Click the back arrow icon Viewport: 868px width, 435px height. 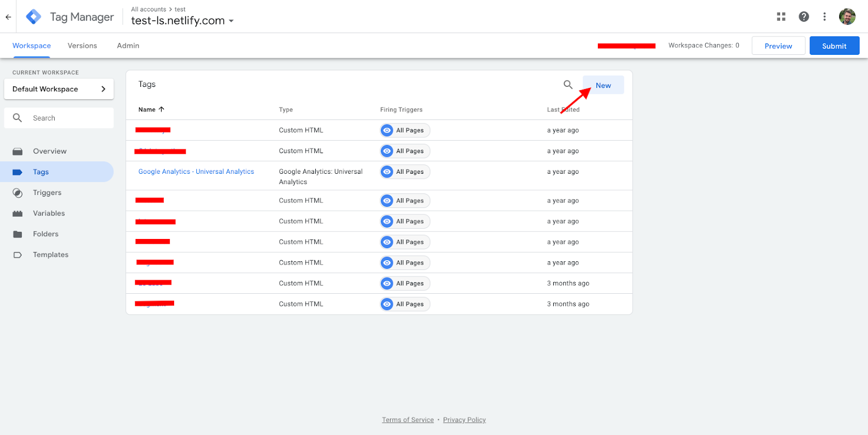tap(8, 17)
